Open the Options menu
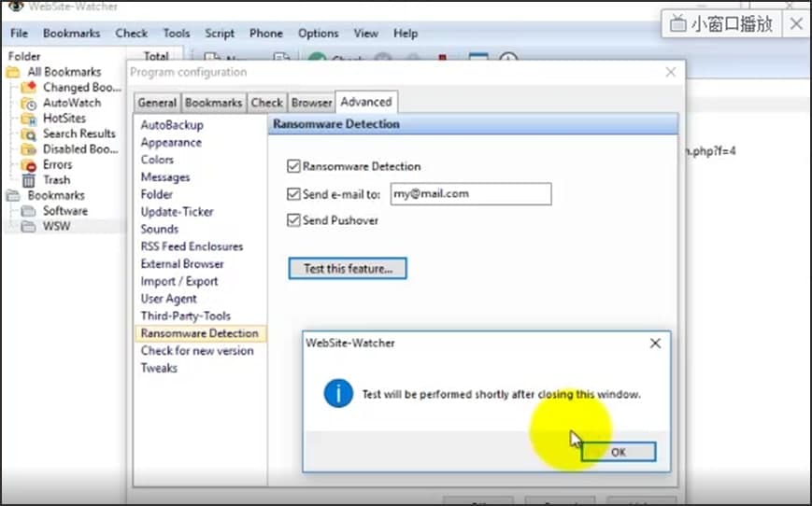 tap(318, 33)
